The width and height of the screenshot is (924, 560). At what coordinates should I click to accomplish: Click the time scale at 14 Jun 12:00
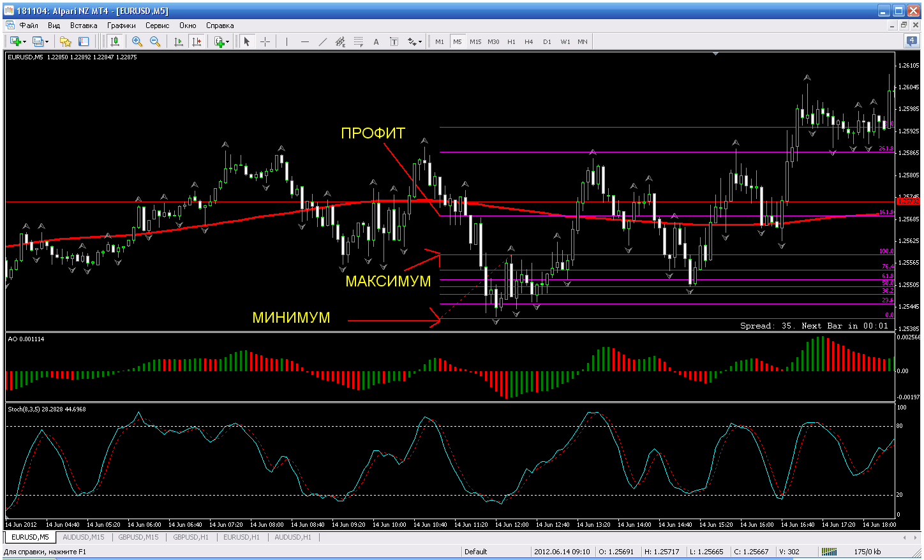pos(512,524)
